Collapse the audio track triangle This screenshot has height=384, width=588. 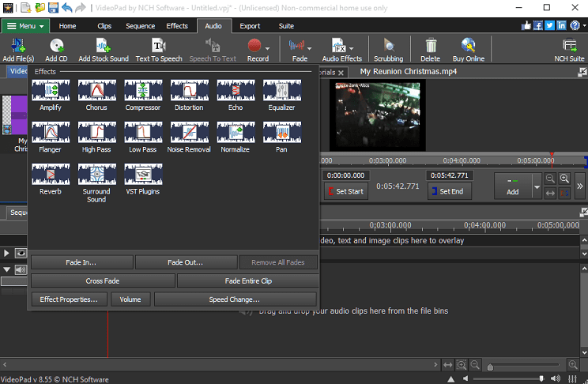coord(6,269)
